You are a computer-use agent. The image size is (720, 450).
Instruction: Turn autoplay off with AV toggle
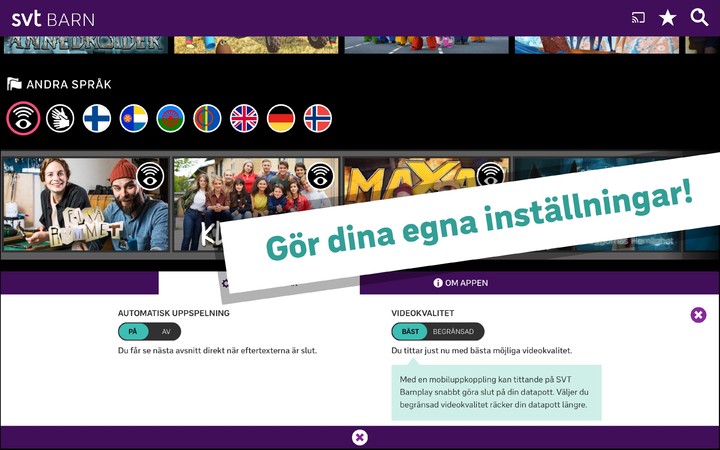(x=166, y=331)
